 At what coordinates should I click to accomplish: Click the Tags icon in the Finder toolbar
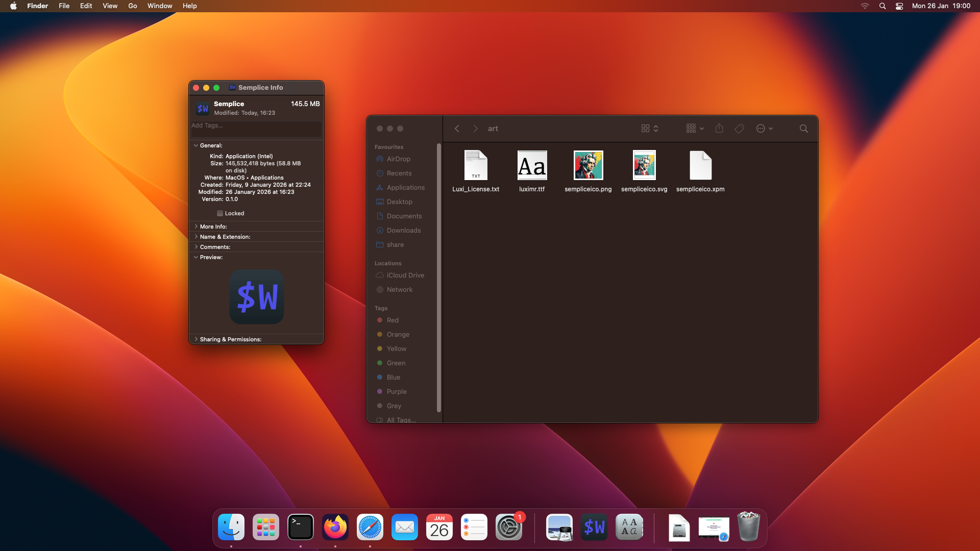point(739,129)
